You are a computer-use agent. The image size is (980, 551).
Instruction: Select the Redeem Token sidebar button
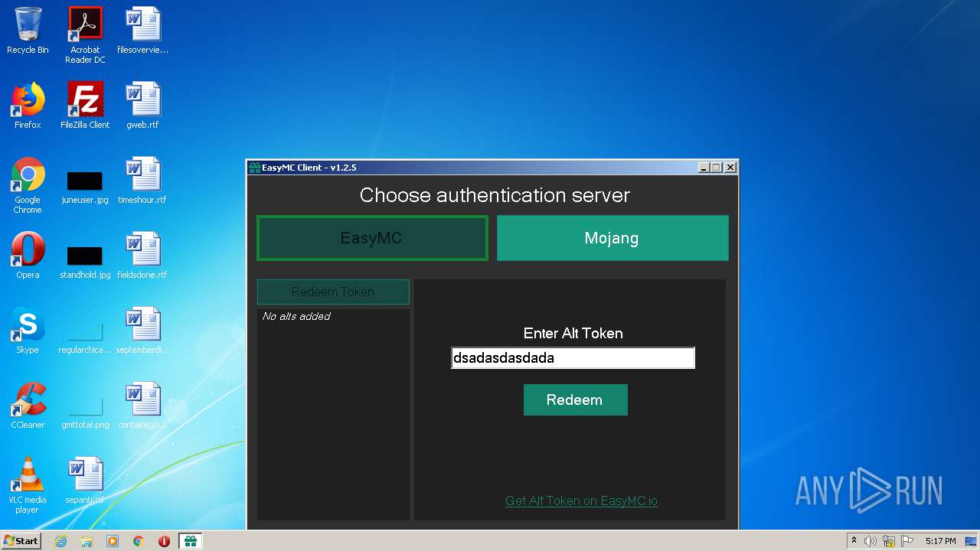(333, 292)
